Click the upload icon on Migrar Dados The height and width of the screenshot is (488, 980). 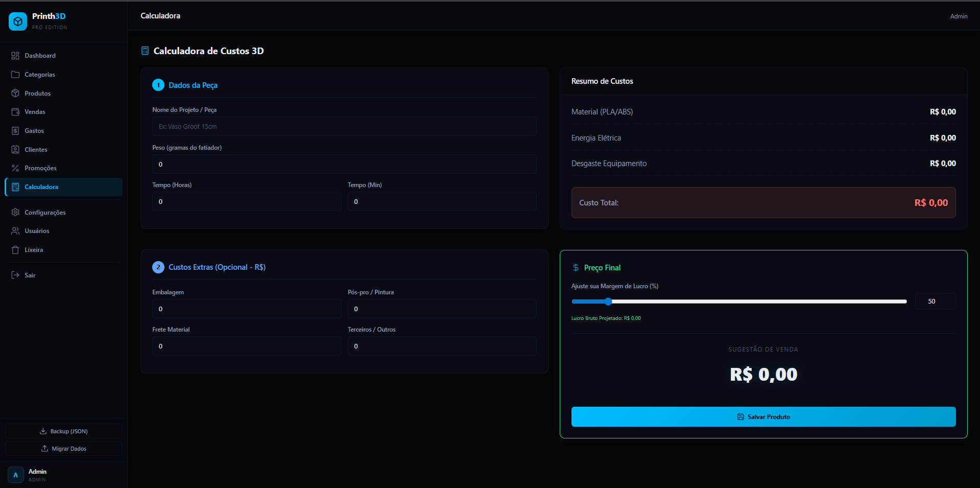(x=45, y=449)
